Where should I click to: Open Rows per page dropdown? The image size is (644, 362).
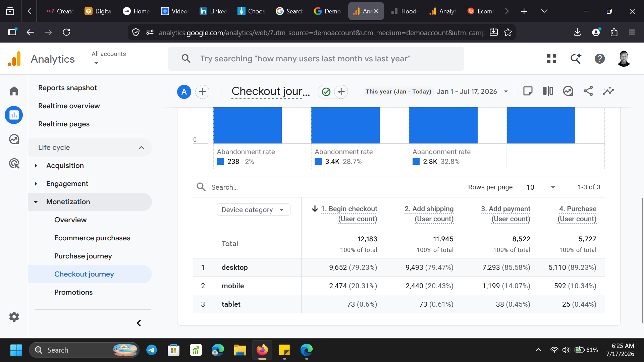[541, 187]
